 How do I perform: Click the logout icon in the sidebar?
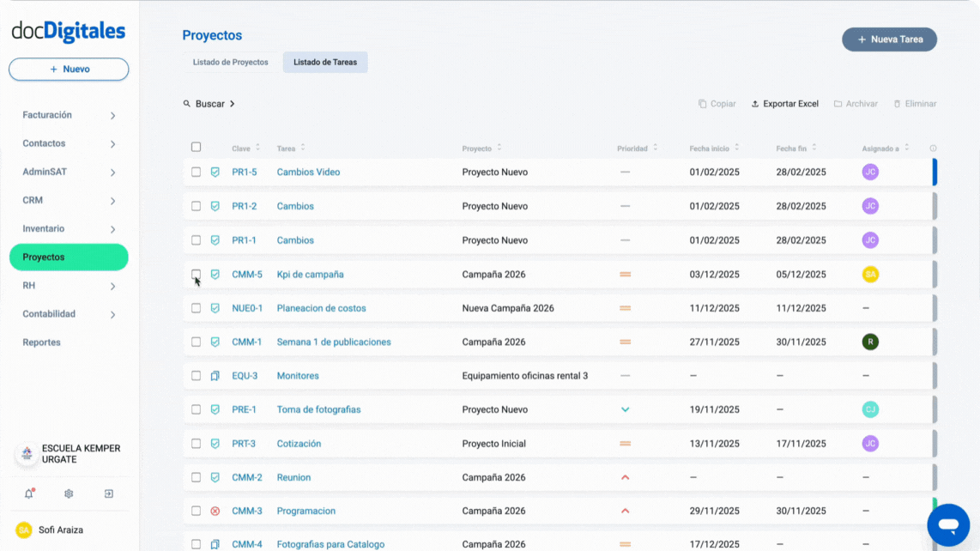pos(108,493)
